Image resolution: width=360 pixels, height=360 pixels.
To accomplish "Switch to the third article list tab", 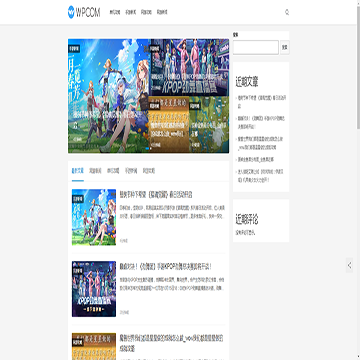I will tap(113, 171).
